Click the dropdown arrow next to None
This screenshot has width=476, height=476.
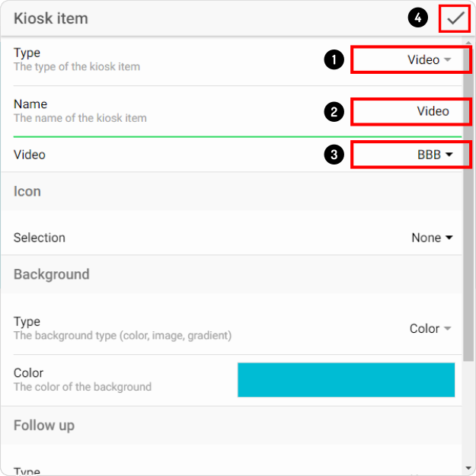tap(449, 238)
